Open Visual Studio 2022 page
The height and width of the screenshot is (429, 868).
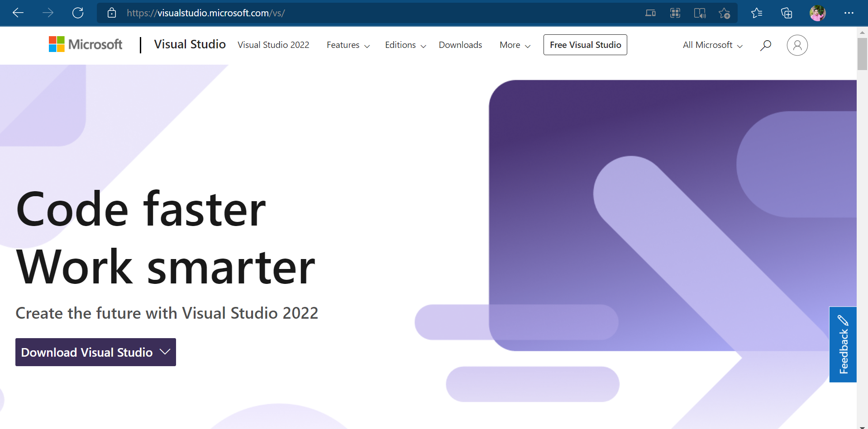point(273,45)
